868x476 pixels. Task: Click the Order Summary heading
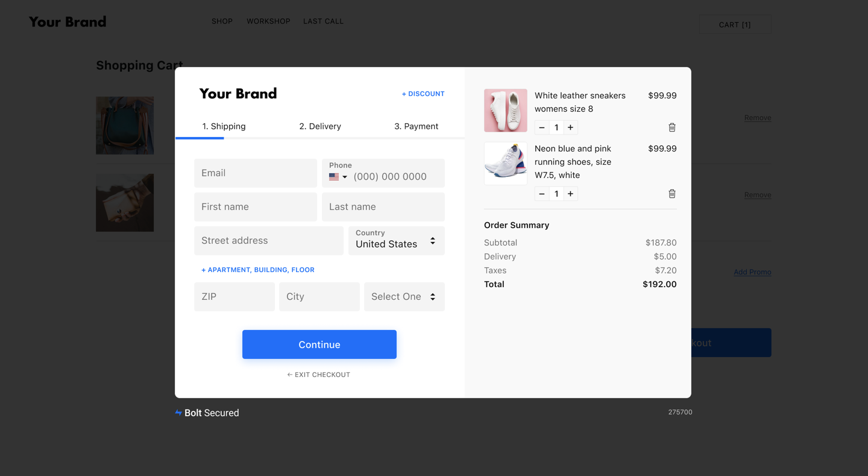(x=517, y=225)
